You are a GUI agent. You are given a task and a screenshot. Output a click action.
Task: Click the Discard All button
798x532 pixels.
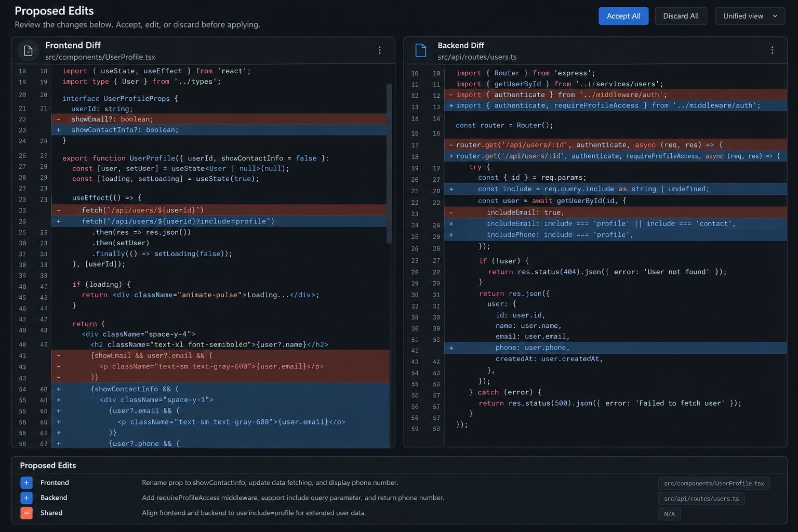point(681,16)
